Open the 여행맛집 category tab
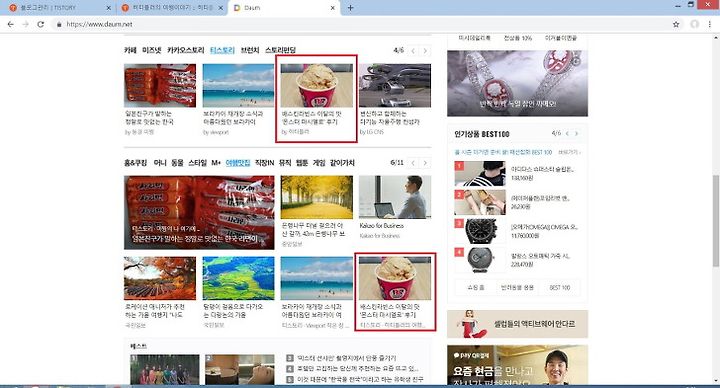 point(238,163)
